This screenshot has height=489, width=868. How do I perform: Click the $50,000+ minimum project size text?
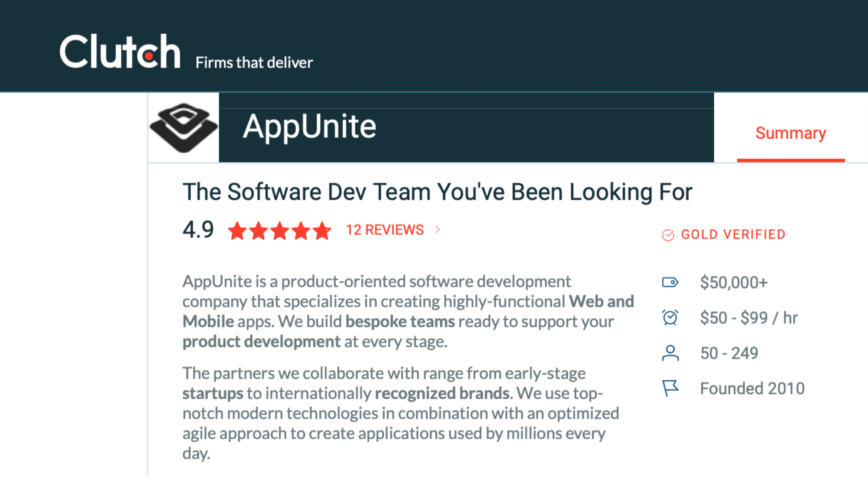[x=734, y=283]
